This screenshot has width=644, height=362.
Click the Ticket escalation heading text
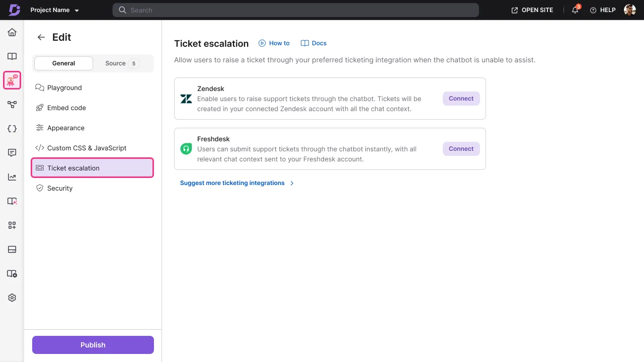[211, 44]
